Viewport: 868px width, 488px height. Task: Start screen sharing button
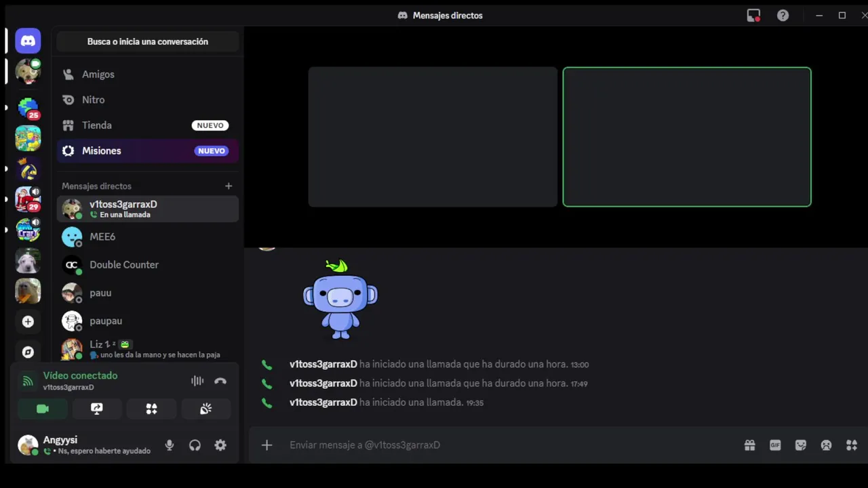coord(97,409)
